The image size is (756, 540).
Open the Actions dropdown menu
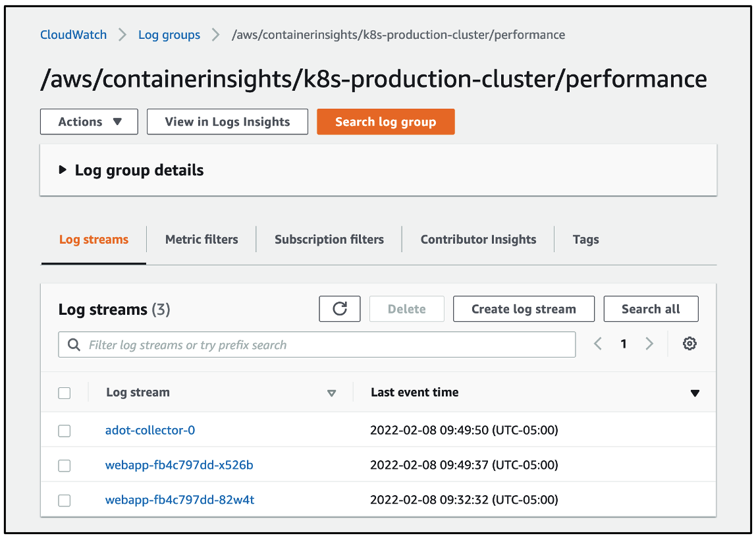(x=88, y=121)
